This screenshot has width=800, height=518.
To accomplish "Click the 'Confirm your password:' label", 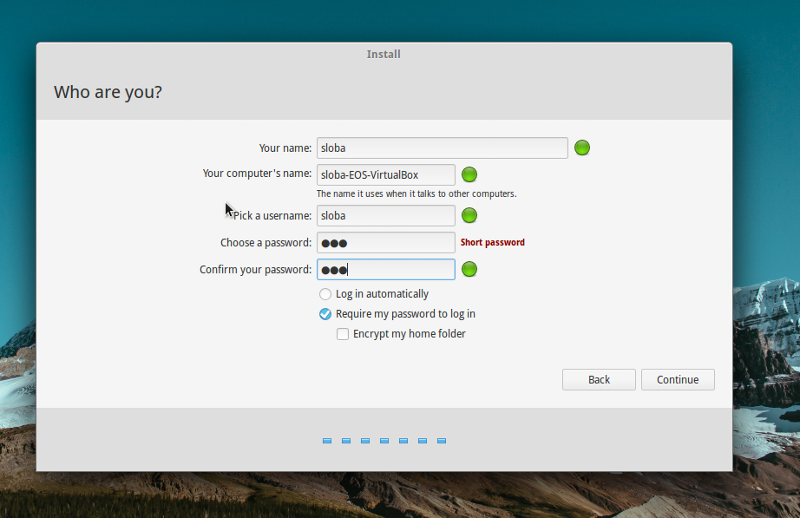I will (255, 269).
